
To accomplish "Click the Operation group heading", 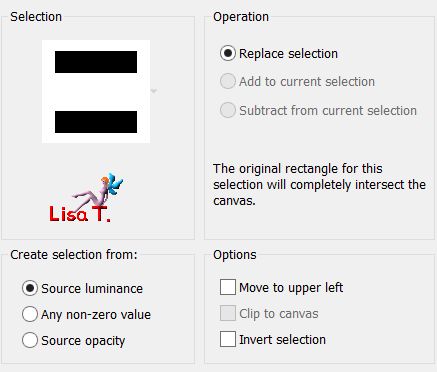I will coord(241,17).
